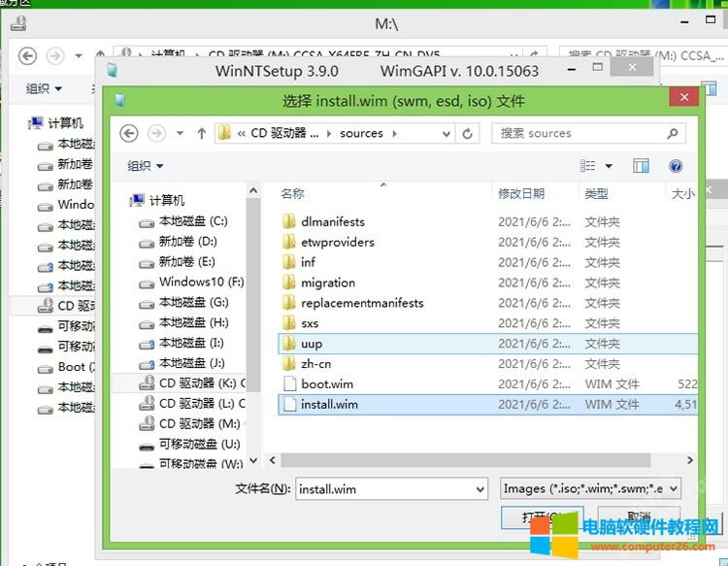Open CD 驱动器 (L:) in tree

[x=192, y=404]
